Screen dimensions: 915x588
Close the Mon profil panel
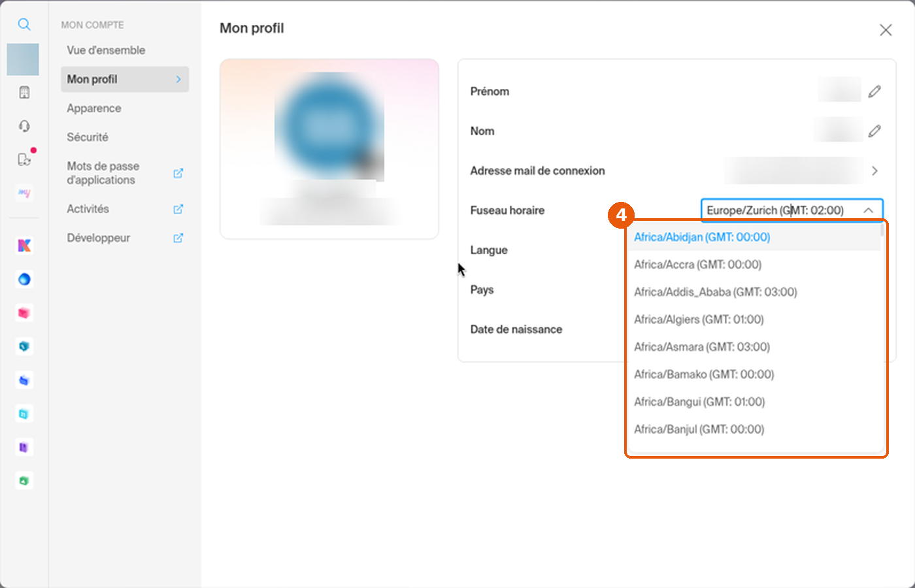pyautogui.click(x=886, y=30)
